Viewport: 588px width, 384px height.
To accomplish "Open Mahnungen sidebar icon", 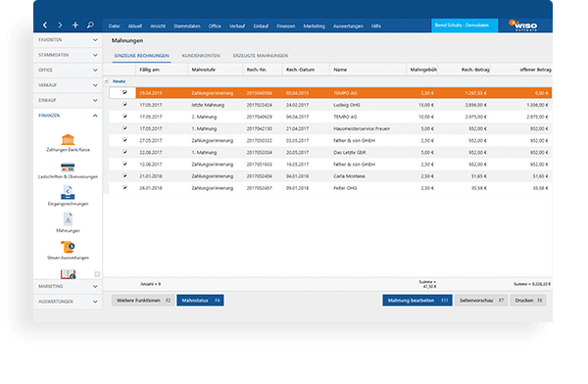I will click(x=68, y=219).
